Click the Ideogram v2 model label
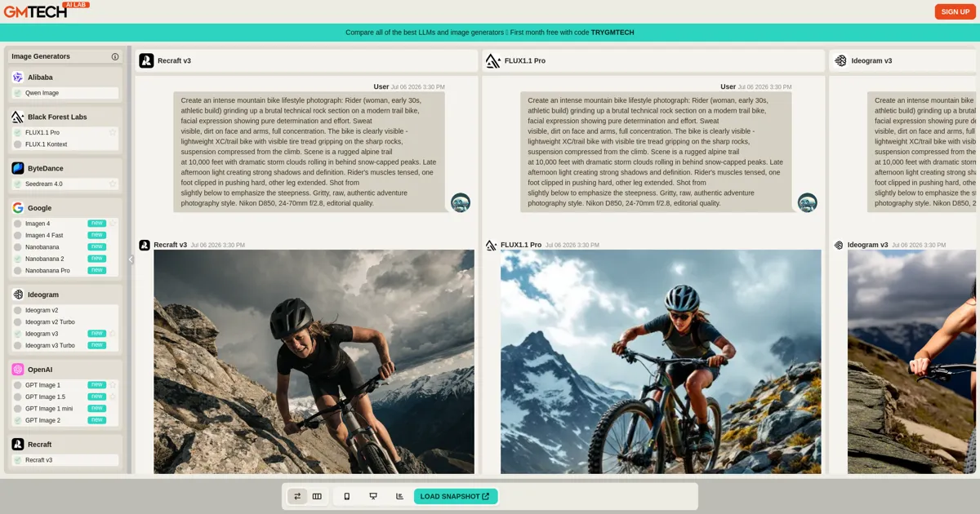 point(42,310)
